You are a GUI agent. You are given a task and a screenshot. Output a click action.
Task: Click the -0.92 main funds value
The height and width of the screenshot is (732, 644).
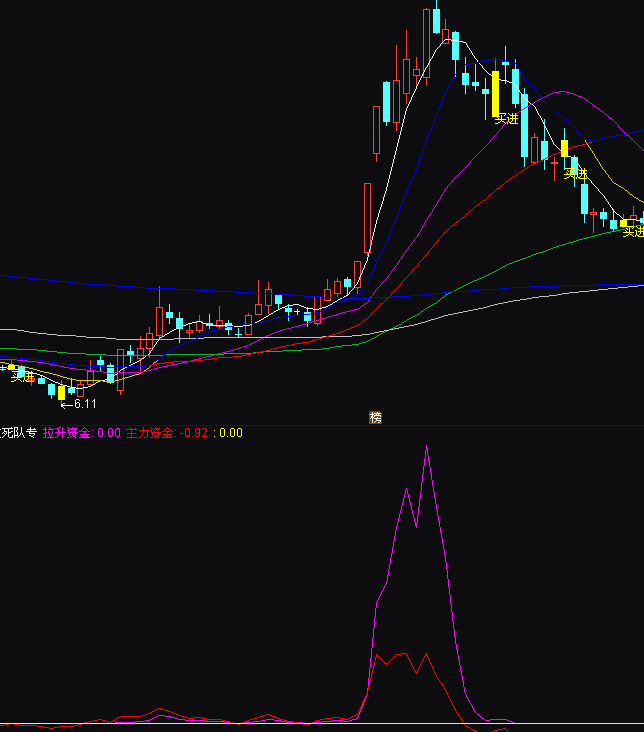(x=194, y=434)
